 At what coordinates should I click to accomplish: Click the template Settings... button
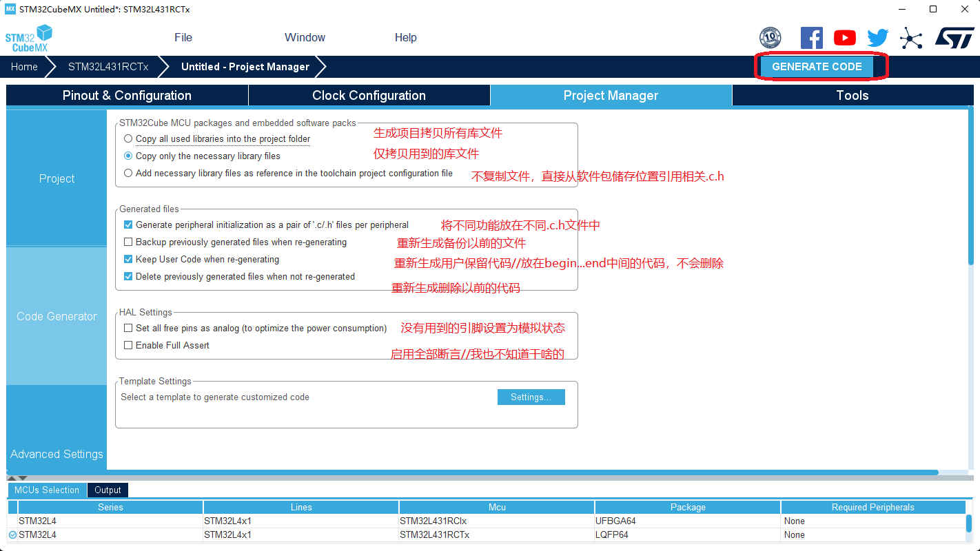pyautogui.click(x=531, y=397)
